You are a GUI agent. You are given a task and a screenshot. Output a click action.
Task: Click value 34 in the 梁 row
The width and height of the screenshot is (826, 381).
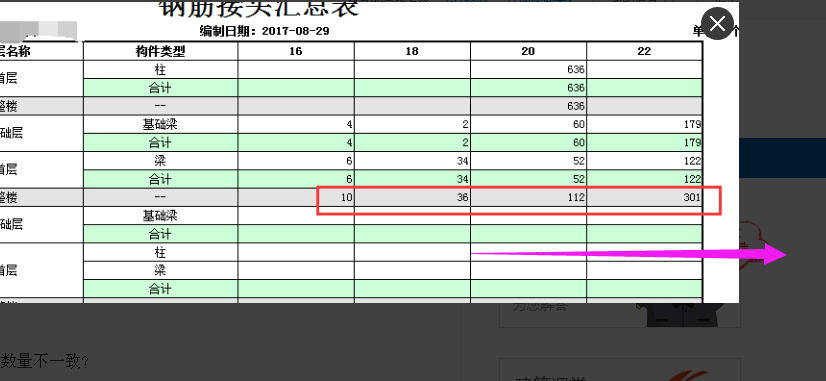click(463, 161)
